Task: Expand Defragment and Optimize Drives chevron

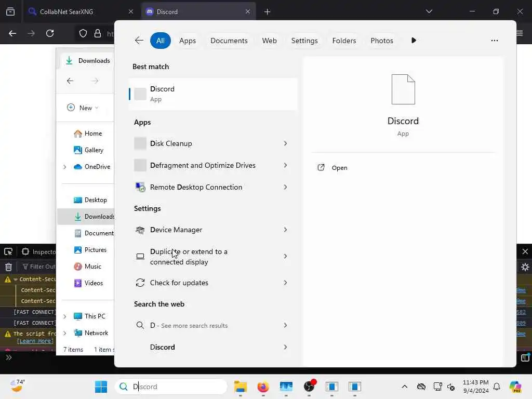Action: point(285,165)
